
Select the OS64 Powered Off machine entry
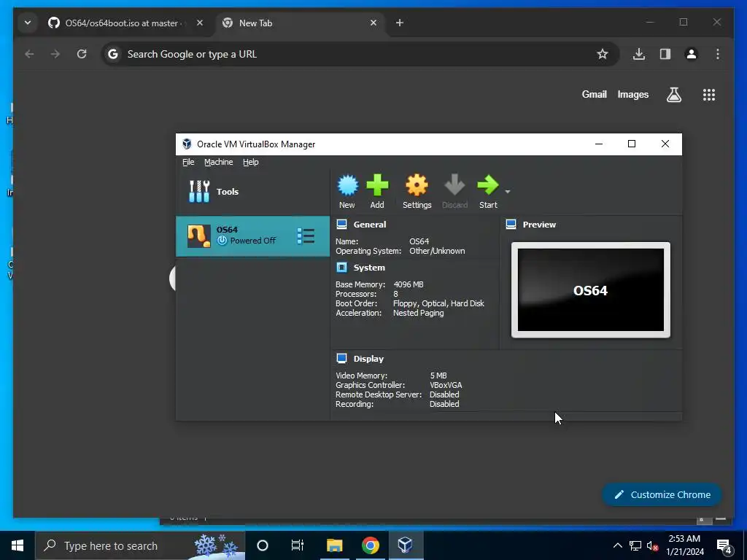pyautogui.click(x=252, y=236)
